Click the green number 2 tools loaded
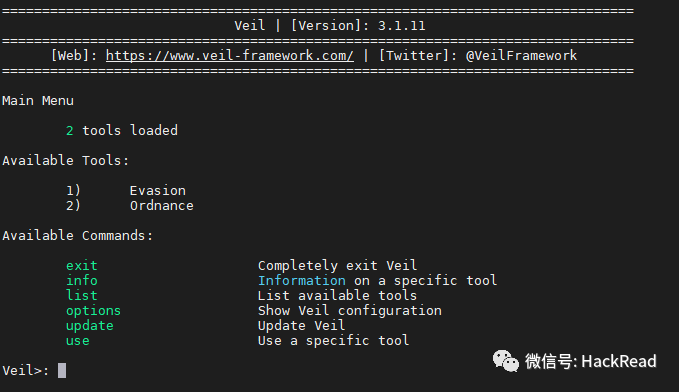Screen dimensions: 679x392 click(x=70, y=130)
